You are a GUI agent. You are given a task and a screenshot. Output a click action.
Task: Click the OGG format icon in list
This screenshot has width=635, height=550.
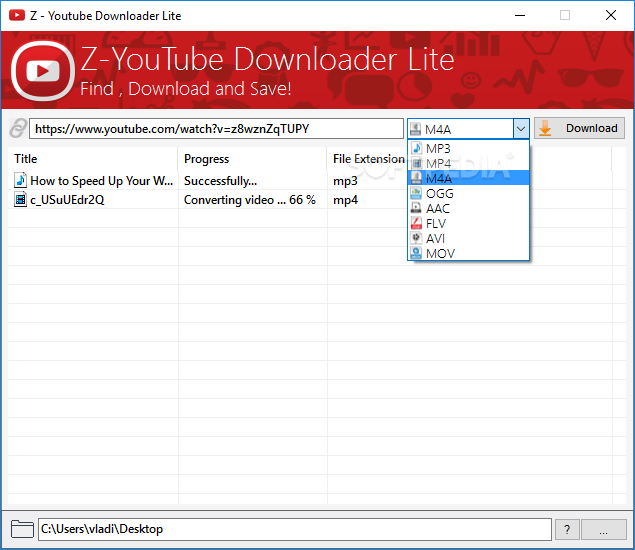(x=416, y=193)
